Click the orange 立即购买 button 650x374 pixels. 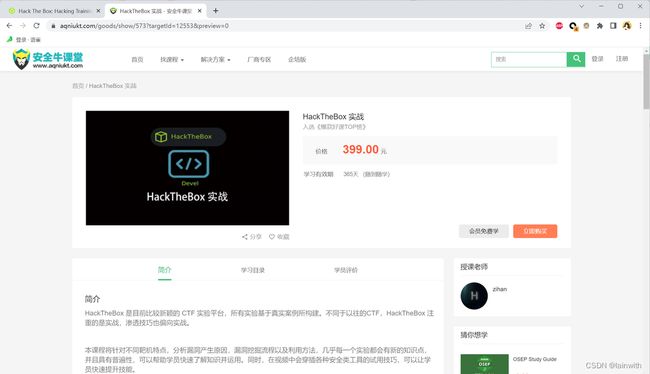tap(535, 231)
